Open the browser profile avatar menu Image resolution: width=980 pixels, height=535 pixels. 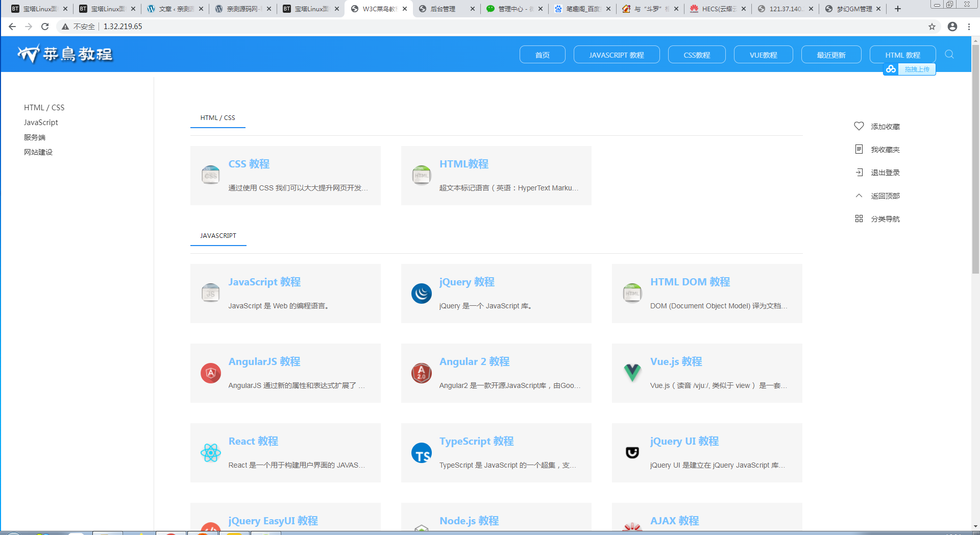pyautogui.click(x=952, y=27)
